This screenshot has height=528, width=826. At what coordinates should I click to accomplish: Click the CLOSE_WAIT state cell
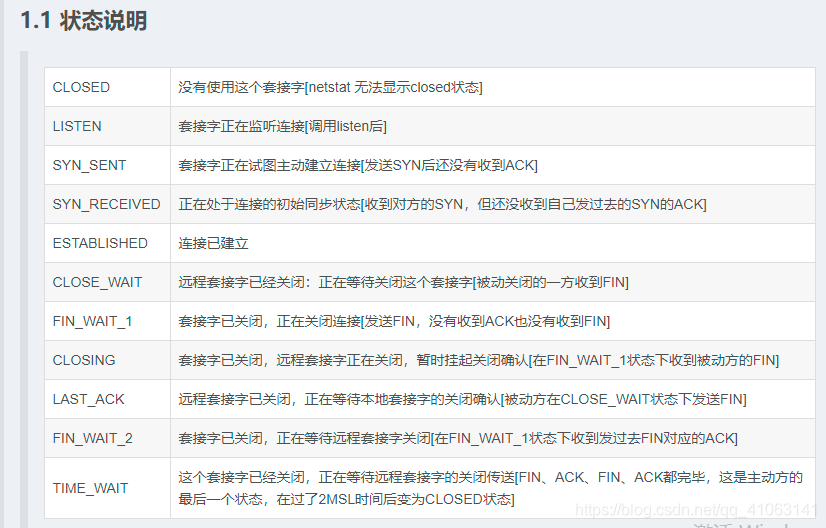[x=107, y=282]
